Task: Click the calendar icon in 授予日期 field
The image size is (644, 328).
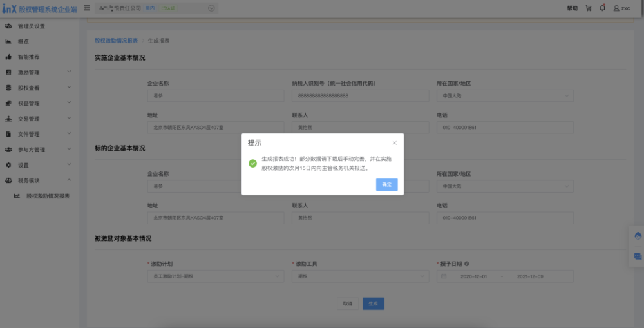Action: point(444,276)
